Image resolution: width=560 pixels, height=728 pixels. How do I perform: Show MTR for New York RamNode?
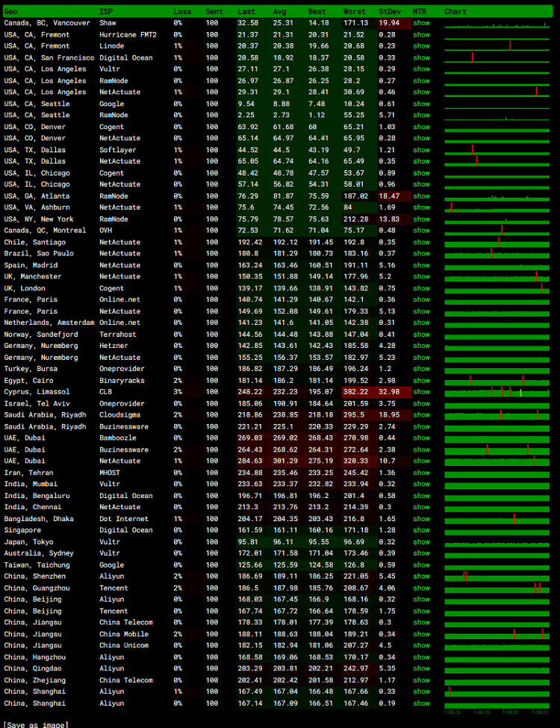coord(421,219)
